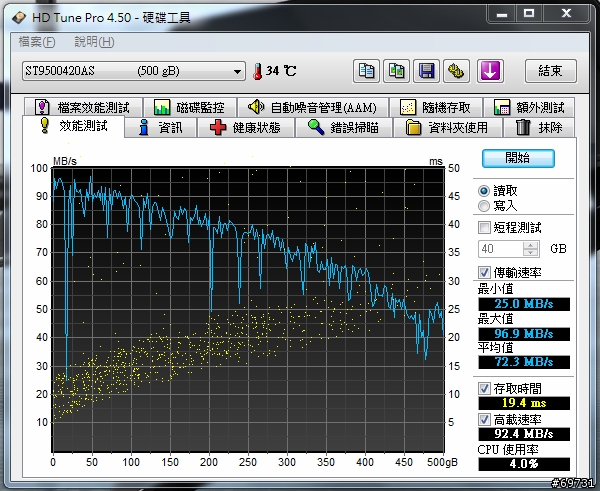
Task: Switch to the 錯誤掃瞄 error scan tab
Action: [343, 127]
